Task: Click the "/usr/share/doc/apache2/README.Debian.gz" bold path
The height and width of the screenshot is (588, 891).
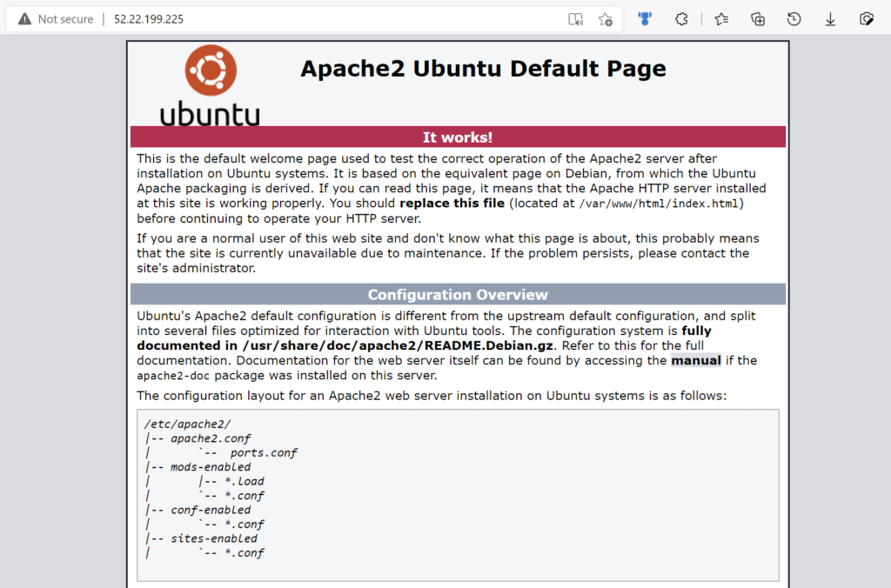Action: pos(398,346)
